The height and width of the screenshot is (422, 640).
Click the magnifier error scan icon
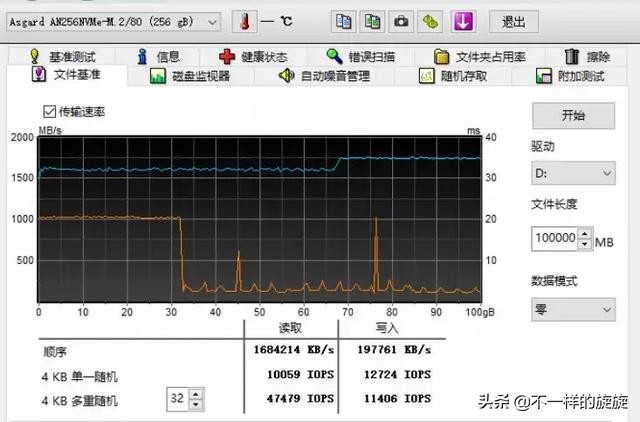click(334, 56)
